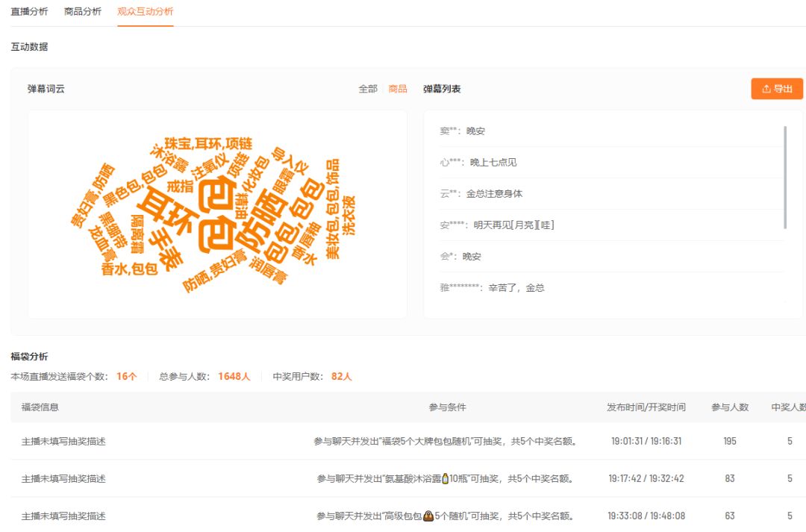The image size is (806, 532).
Task: Enable the 商品 word cloud filter
Action: [399, 88]
